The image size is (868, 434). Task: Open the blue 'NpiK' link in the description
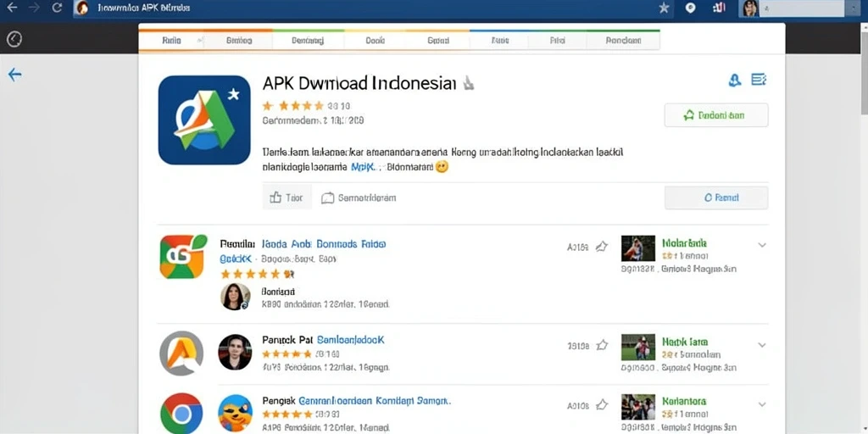click(x=364, y=166)
